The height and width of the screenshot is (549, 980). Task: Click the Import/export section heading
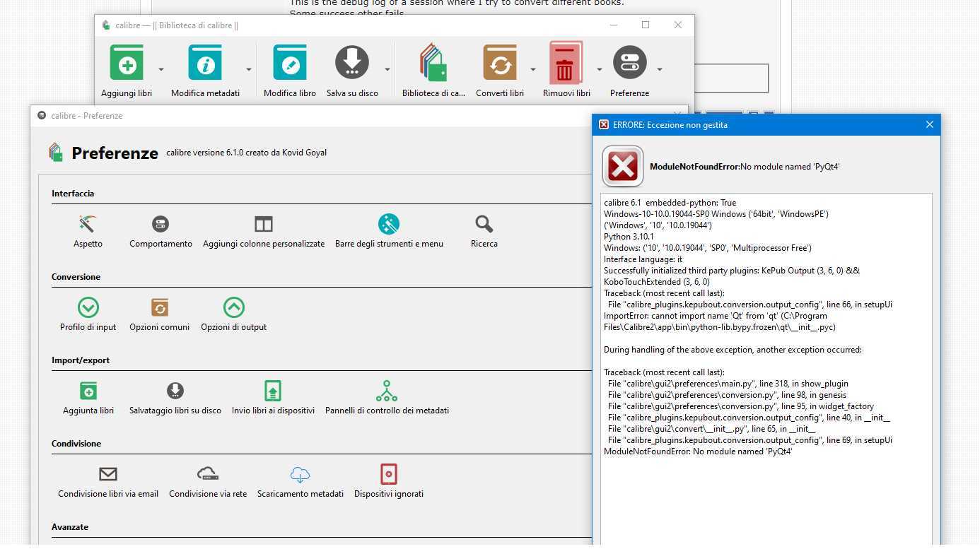pyautogui.click(x=81, y=360)
